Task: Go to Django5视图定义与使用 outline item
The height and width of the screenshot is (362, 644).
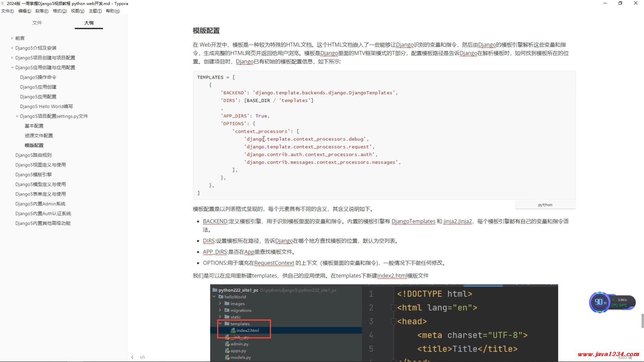Action: pyautogui.click(x=41, y=165)
